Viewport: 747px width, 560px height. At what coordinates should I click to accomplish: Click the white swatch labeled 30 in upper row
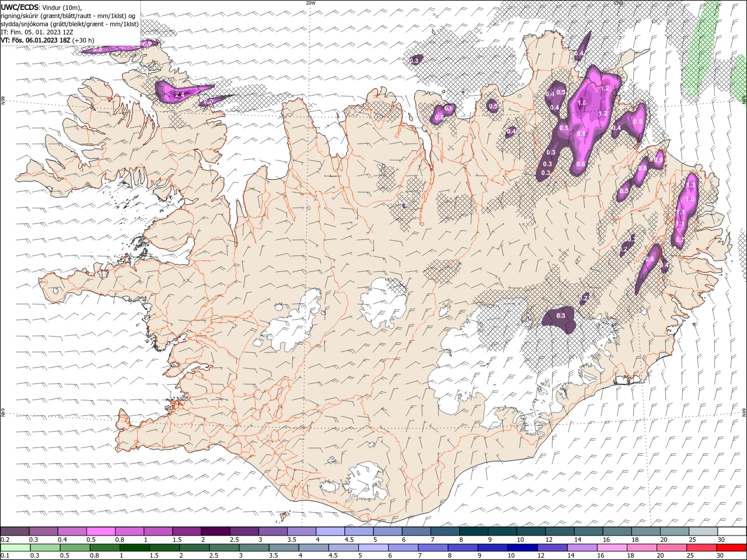732,531
